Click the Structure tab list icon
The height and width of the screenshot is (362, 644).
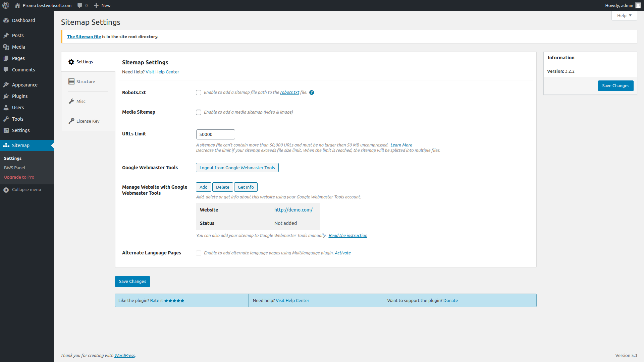click(71, 81)
